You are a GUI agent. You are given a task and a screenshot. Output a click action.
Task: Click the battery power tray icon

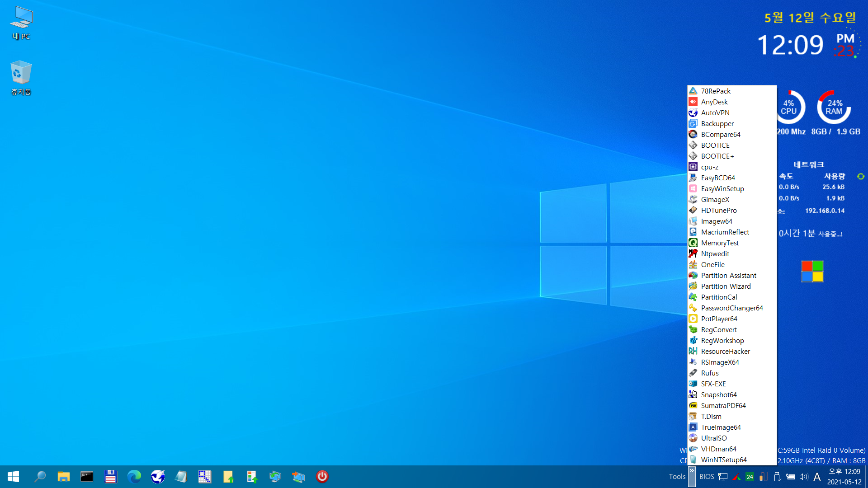pyautogui.click(x=790, y=477)
